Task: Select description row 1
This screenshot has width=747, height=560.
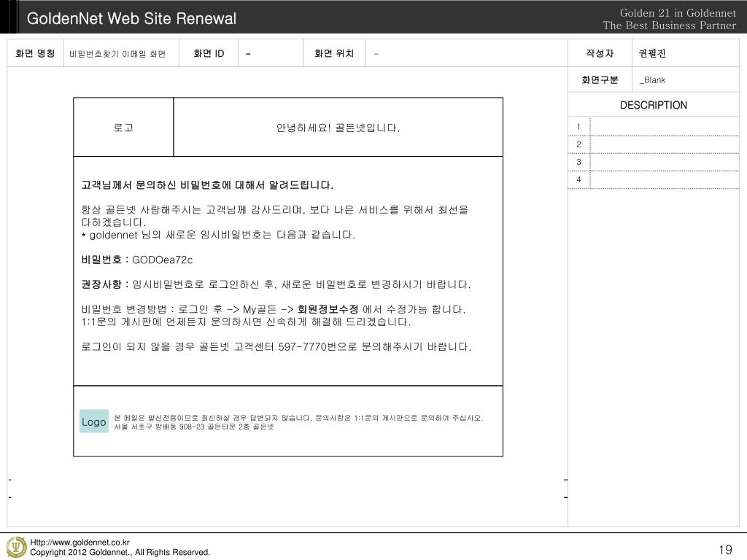Action: [653, 127]
